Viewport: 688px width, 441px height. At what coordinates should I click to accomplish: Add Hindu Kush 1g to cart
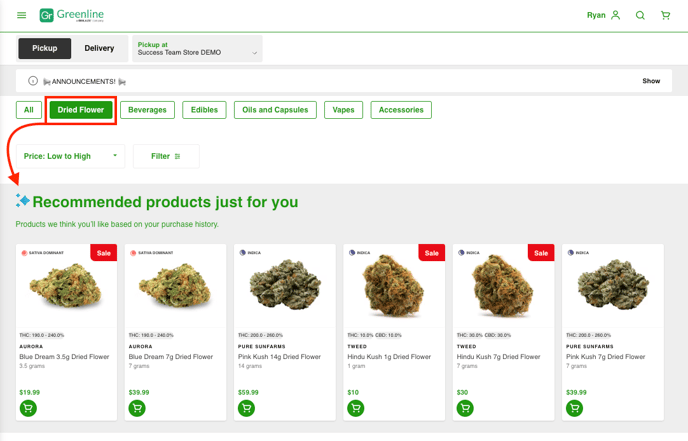click(x=355, y=408)
